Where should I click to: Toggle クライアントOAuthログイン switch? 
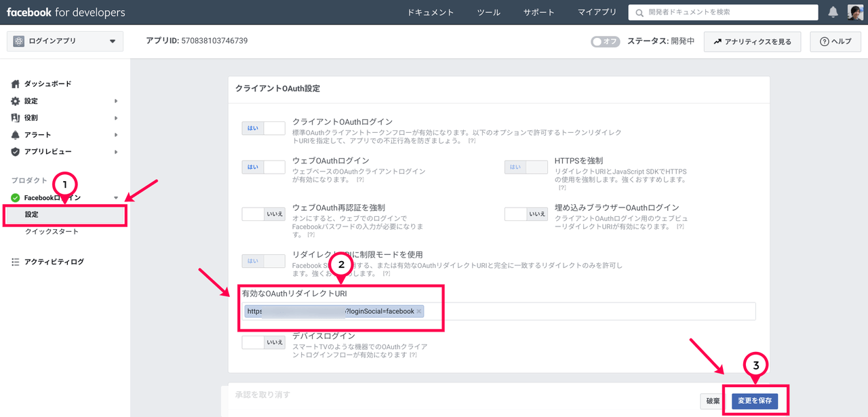tap(263, 128)
